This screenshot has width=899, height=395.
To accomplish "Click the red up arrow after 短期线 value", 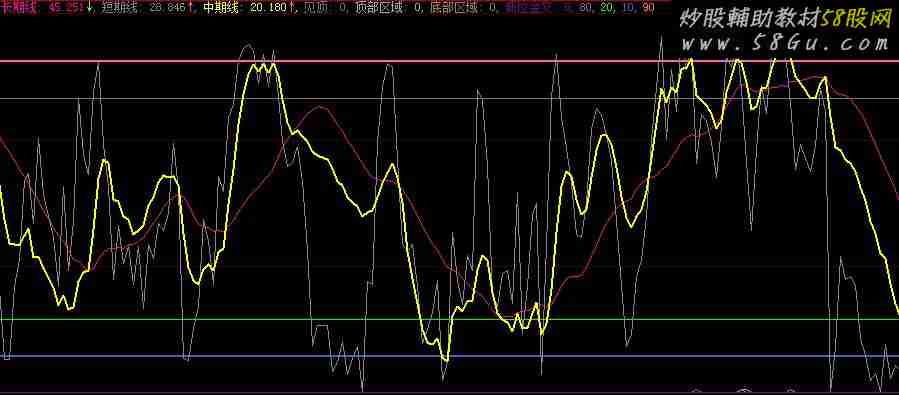I will (190, 8).
